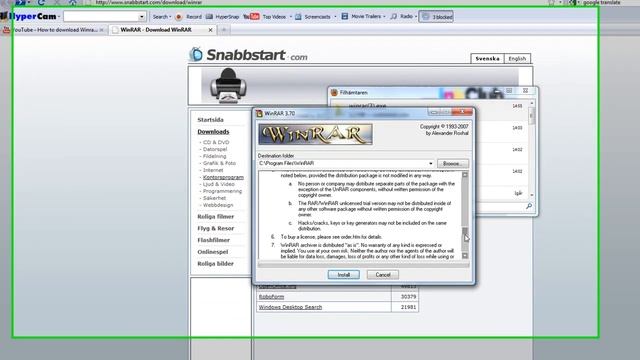640x360 pixels.
Task: Open the Roliga bilder section
Action: click(216, 264)
